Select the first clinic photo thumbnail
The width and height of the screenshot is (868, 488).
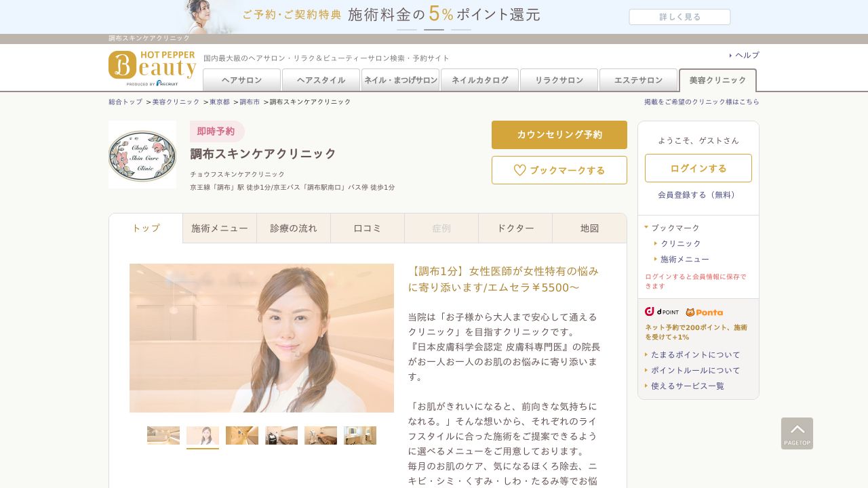pos(163,435)
